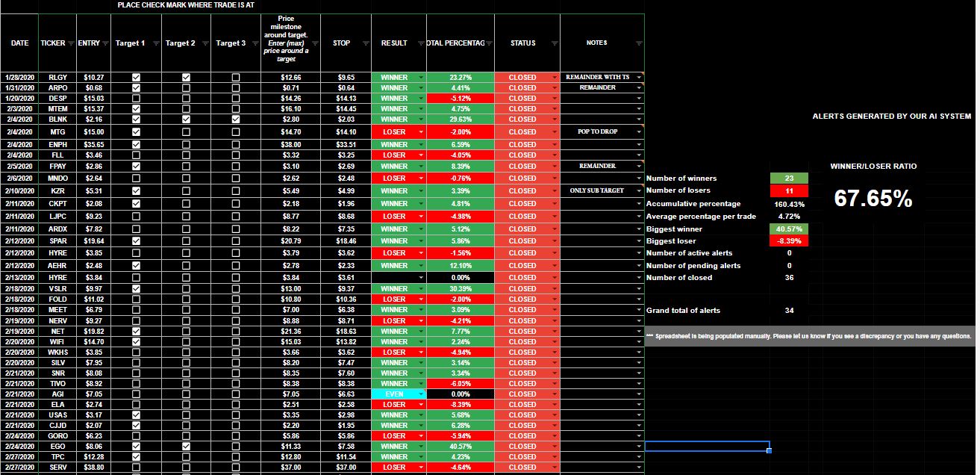Open the RESULT column filter icon

420,44
